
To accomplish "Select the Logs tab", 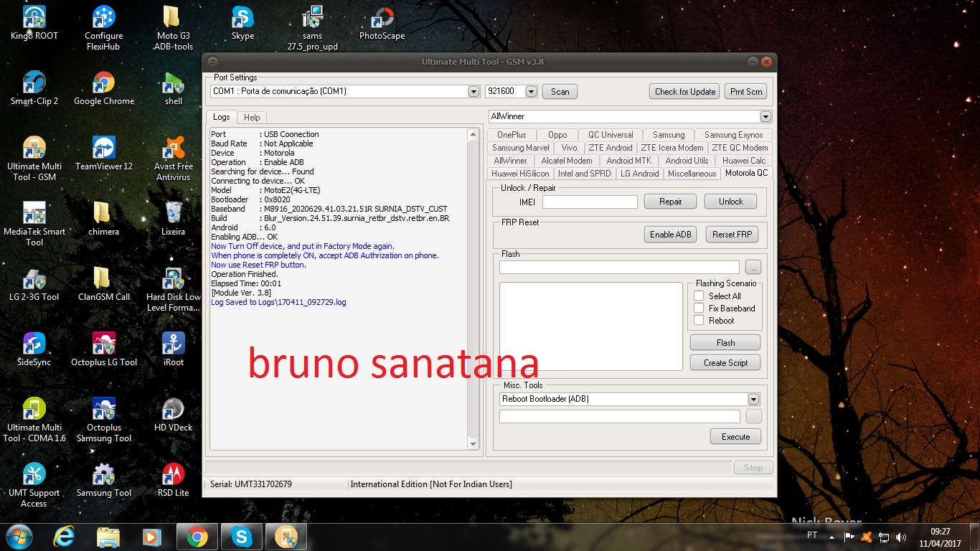I will click(x=221, y=117).
